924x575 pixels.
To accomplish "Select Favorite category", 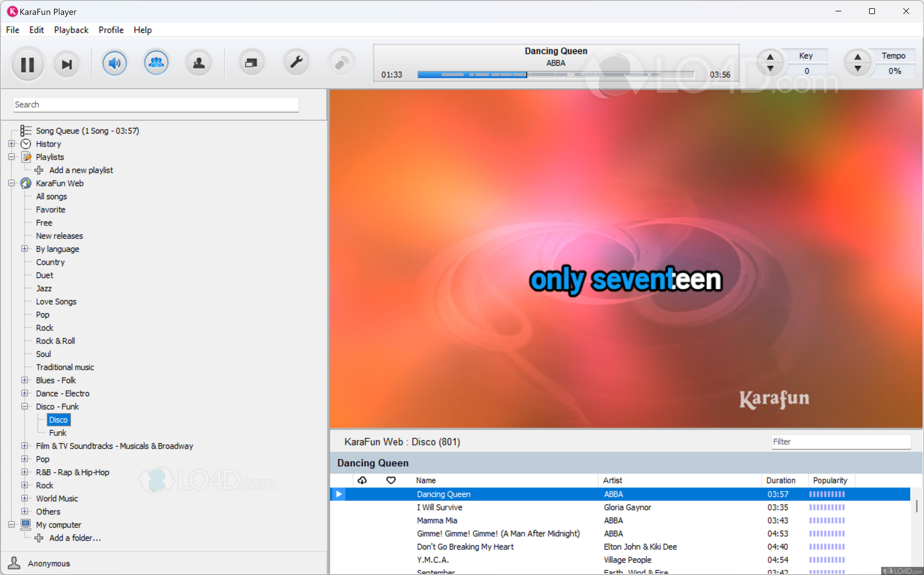I will click(51, 210).
